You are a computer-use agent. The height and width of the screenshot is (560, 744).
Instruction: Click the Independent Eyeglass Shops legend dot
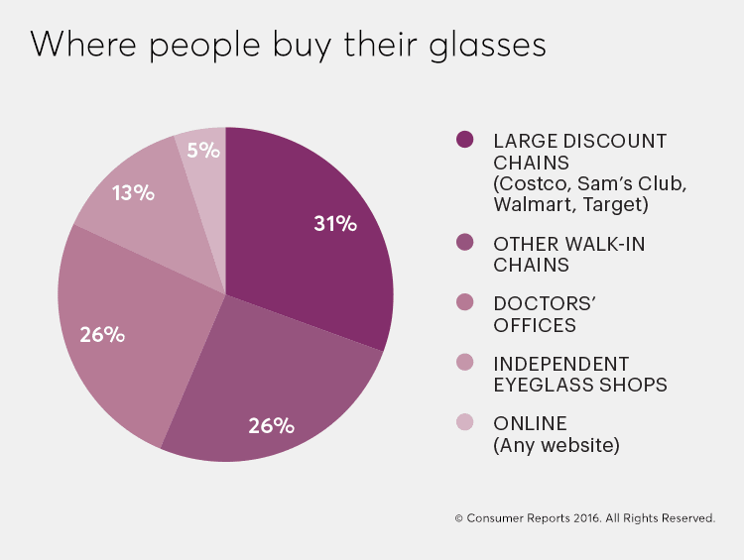click(x=464, y=363)
